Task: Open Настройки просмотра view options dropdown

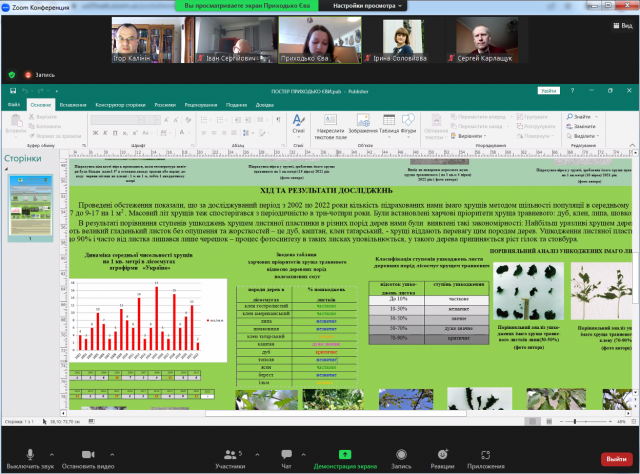Action: (x=367, y=6)
